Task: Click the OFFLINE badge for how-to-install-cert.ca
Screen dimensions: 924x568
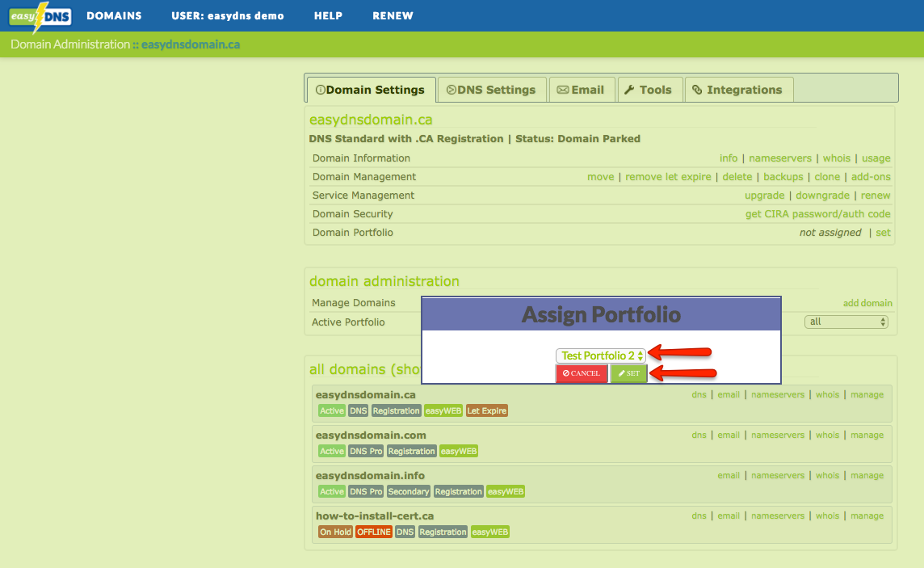Action: (x=374, y=532)
